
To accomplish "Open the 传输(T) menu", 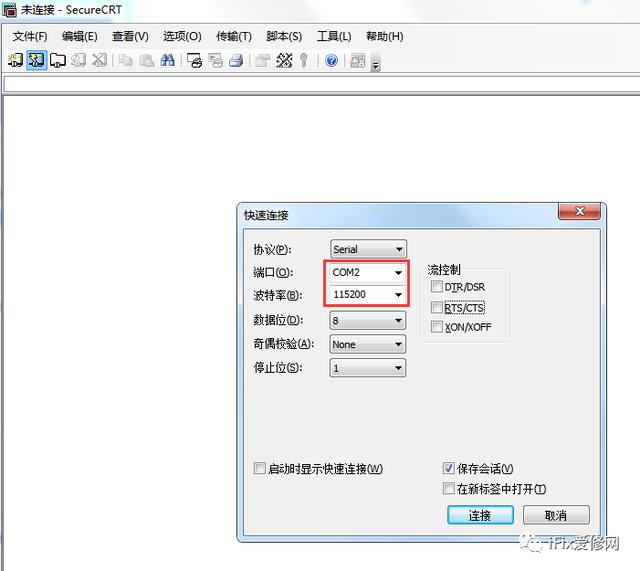I will (234, 36).
